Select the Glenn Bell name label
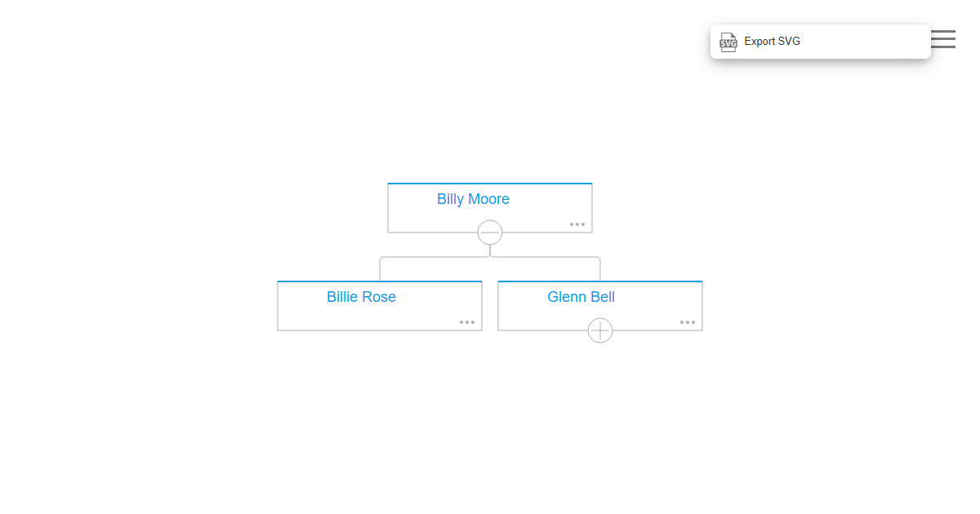 (x=581, y=297)
